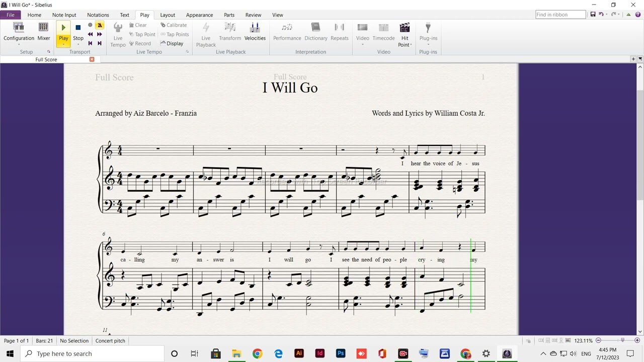Move playback line to start

[x=90, y=43]
